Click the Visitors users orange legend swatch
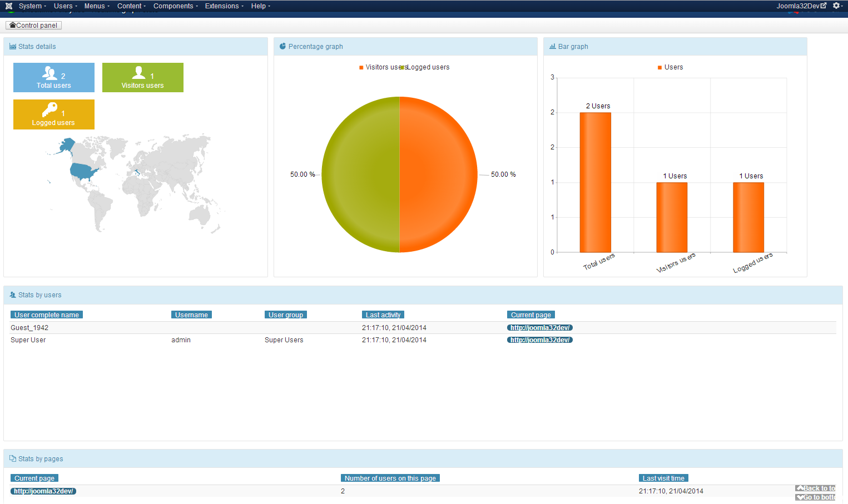 coord(361,67)
